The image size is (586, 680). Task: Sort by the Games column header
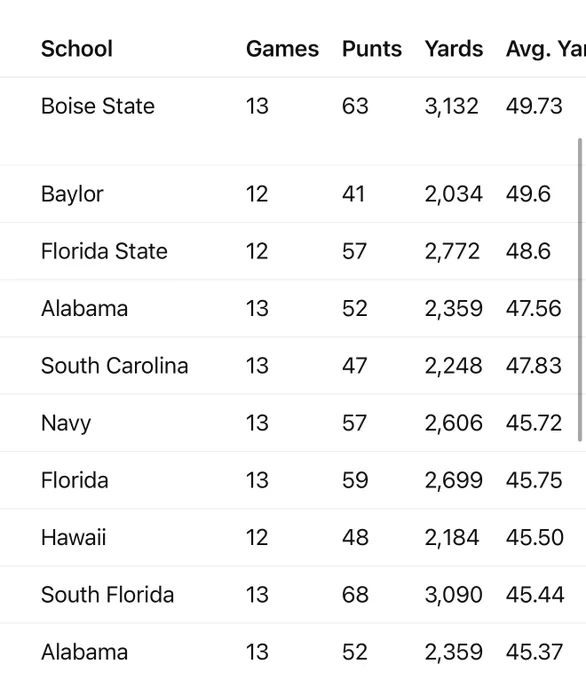click(x=282, y=49)
